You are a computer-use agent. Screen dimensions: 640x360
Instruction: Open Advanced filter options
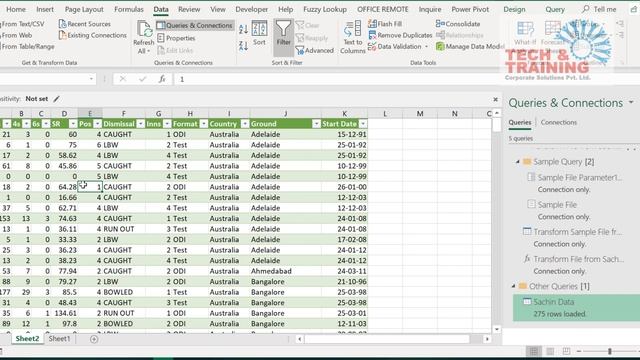point(314,51)
